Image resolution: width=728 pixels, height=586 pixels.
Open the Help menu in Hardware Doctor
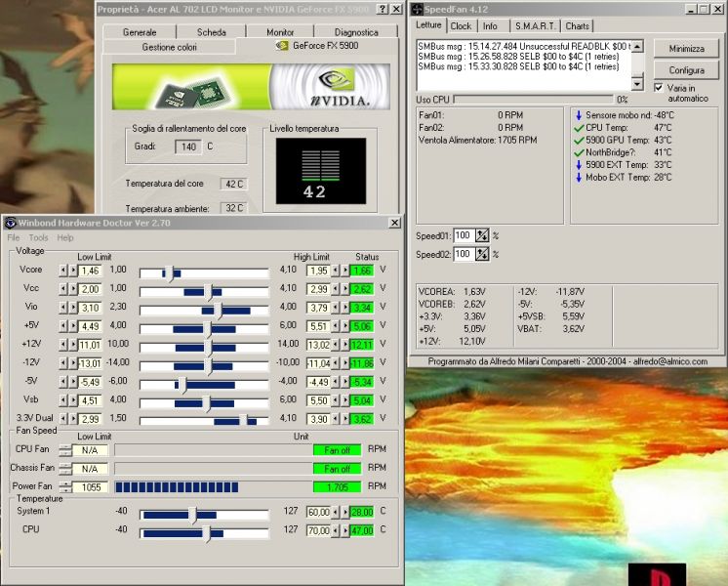[x=65, y=238]
